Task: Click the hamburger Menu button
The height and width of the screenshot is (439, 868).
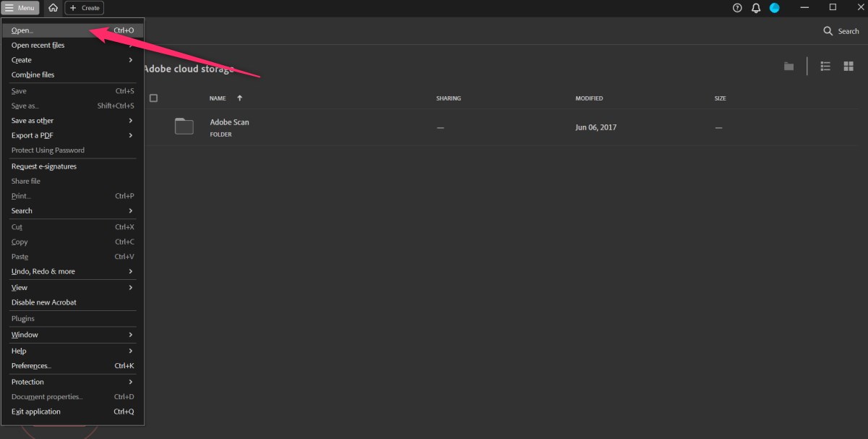Action: click(x=20, y=8)
